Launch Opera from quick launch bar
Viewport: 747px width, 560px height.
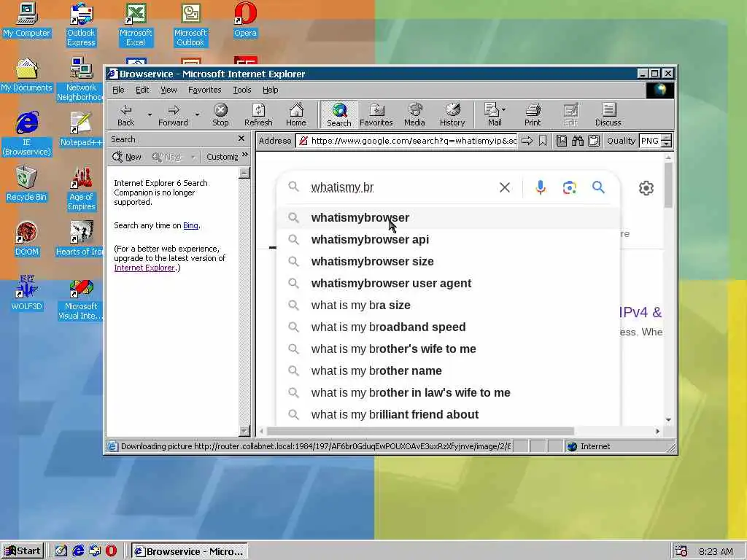click(x=111, y=551)
